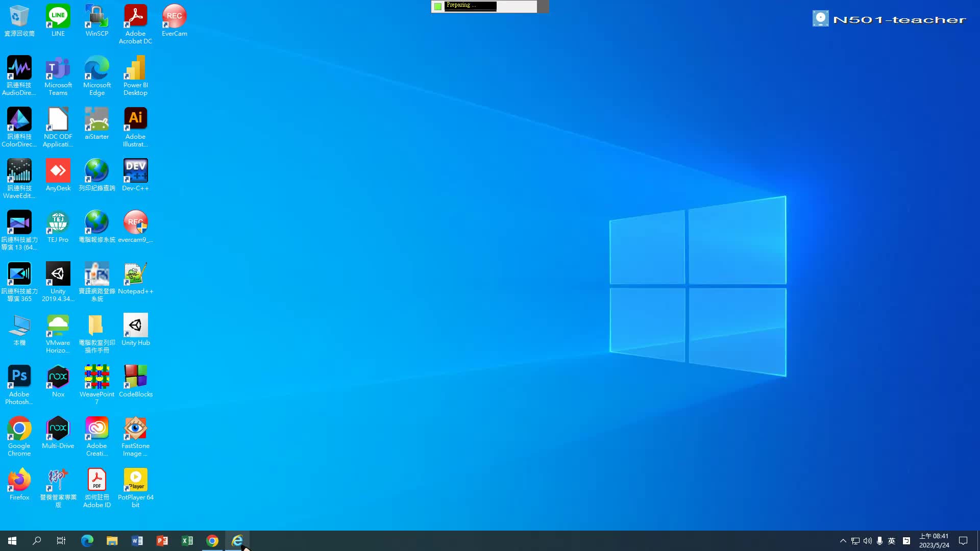This screenshot has height=551, width=980.
Task: Select PotPlayer 64 bit desktop shortcut
Action: [136, 488]
